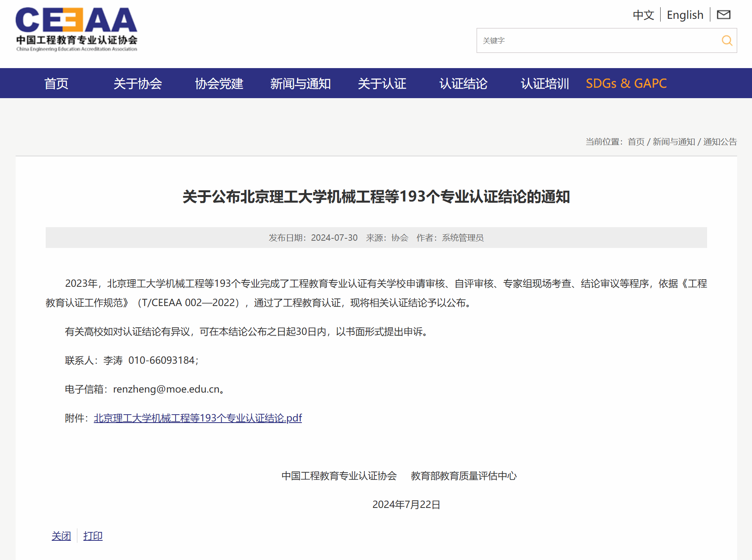Switch language to English
This screenshot has height=560, width=752.
pyautogui.click(x=685, y=15)
